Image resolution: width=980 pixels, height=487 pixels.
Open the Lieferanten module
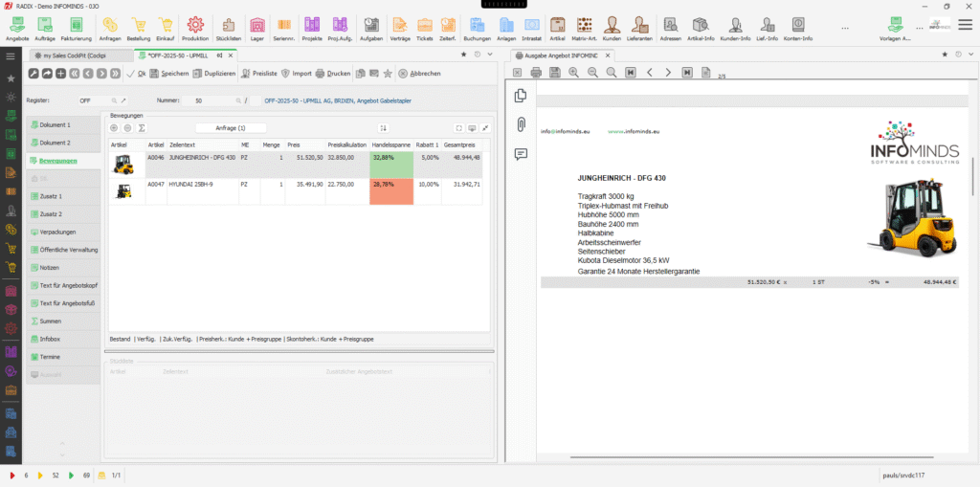639,29
